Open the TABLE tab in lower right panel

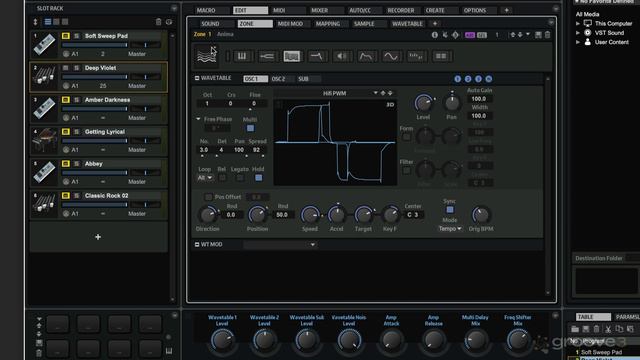point(593,317)
